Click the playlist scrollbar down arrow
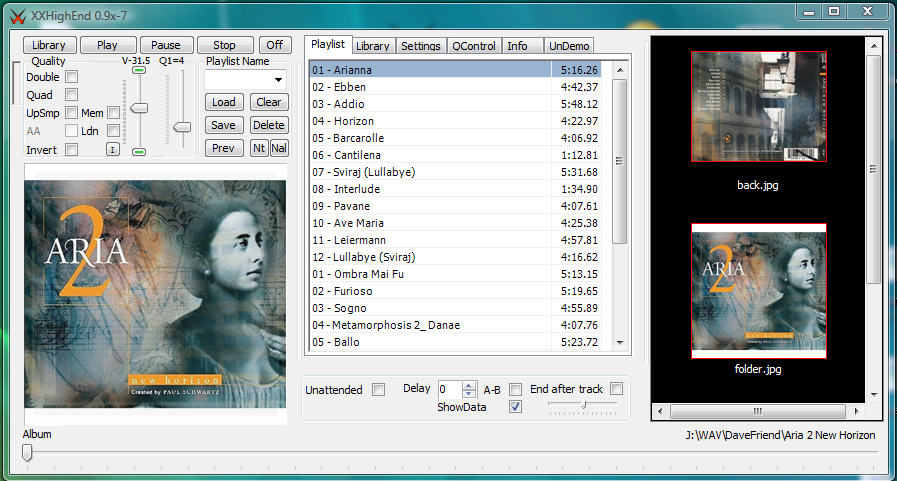The height and width of the screenshot is (481, 897). [x=620, y=343]
